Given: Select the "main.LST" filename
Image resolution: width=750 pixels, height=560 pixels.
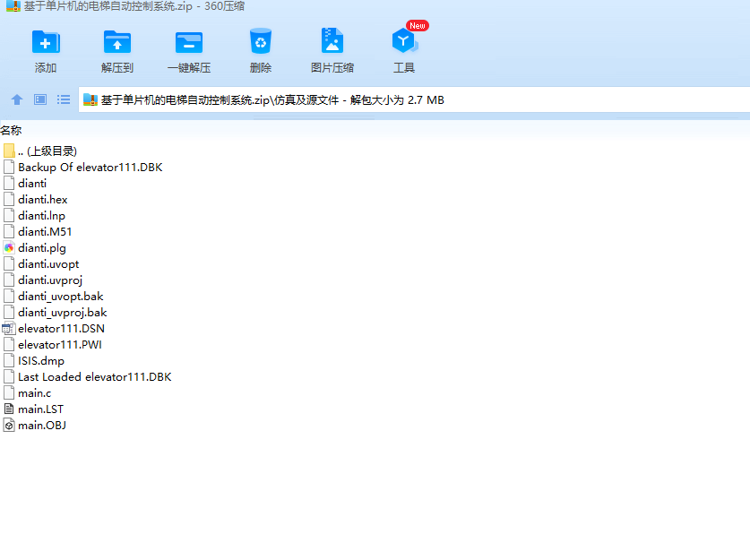Looking at the screenshot, I should (40, 409).
